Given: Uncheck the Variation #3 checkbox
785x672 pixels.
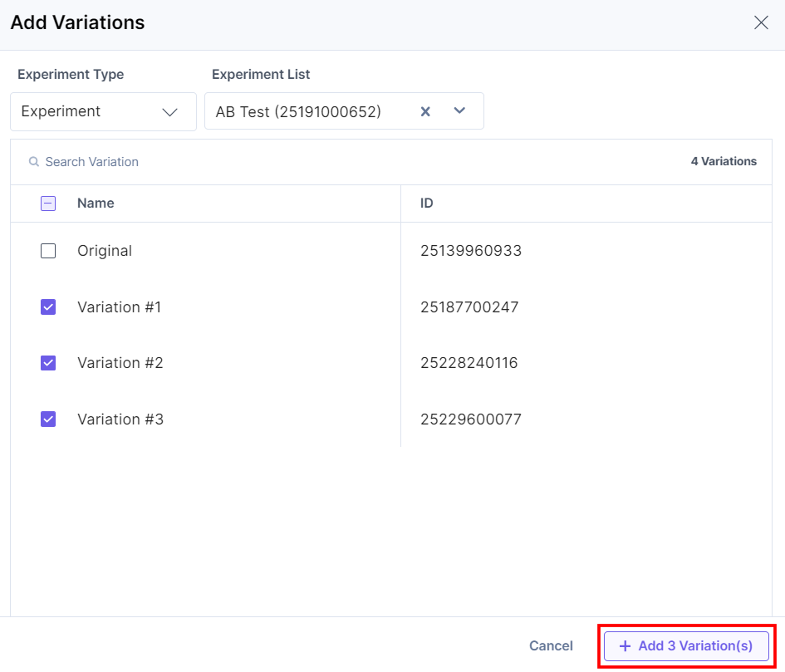Looking at the screenshot, I should point(48,419).
